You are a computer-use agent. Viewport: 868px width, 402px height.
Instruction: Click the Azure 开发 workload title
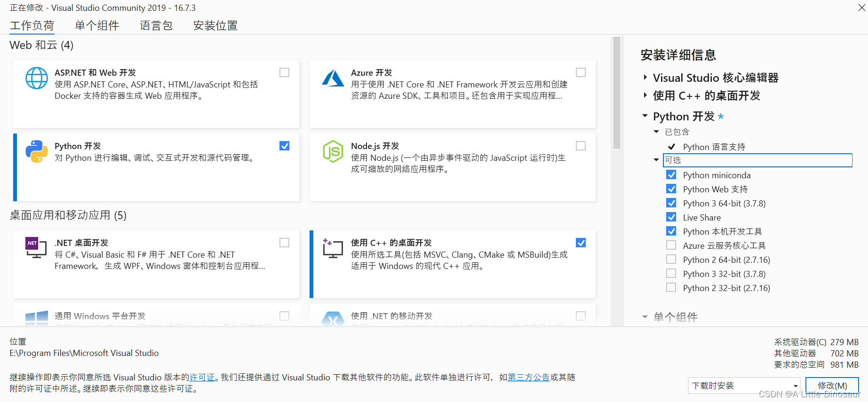pyautogui.click(x=372, y=72)
